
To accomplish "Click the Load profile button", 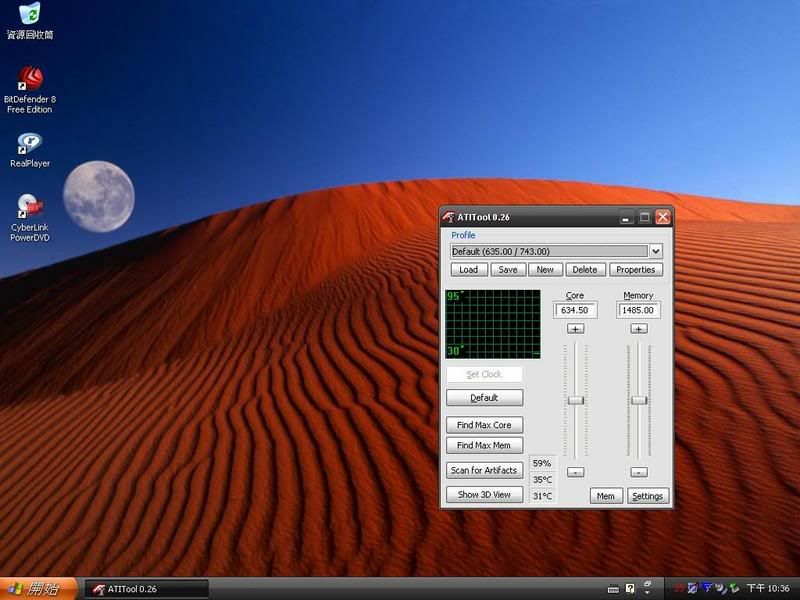I will coord(468,269).
